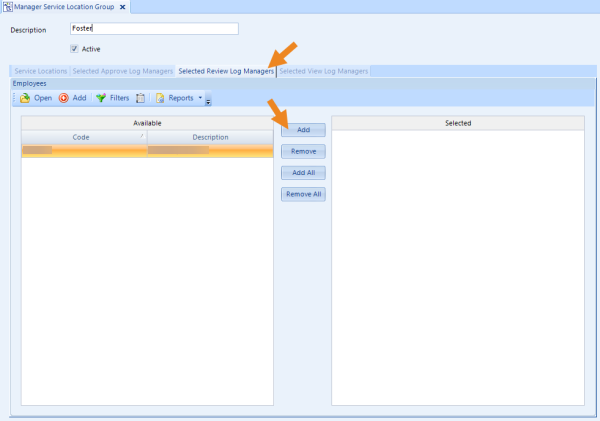Switch to Service Locations tab
The image size is (600, 421).
(x=41, y=71)
